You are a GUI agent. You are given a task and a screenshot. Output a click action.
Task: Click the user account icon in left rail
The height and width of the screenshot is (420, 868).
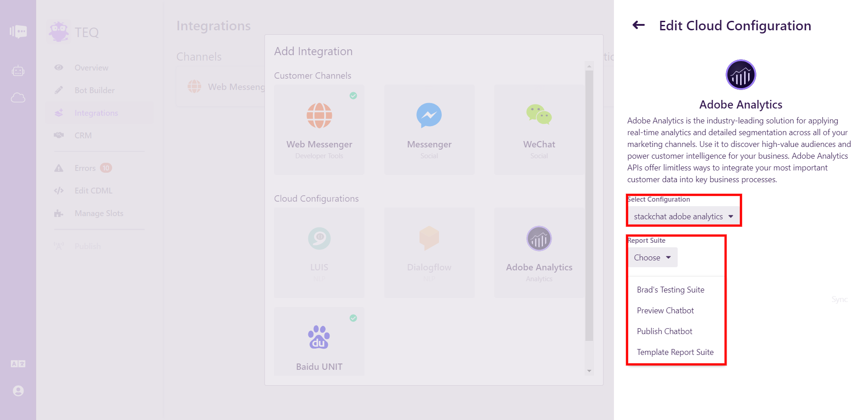point(18,391)
